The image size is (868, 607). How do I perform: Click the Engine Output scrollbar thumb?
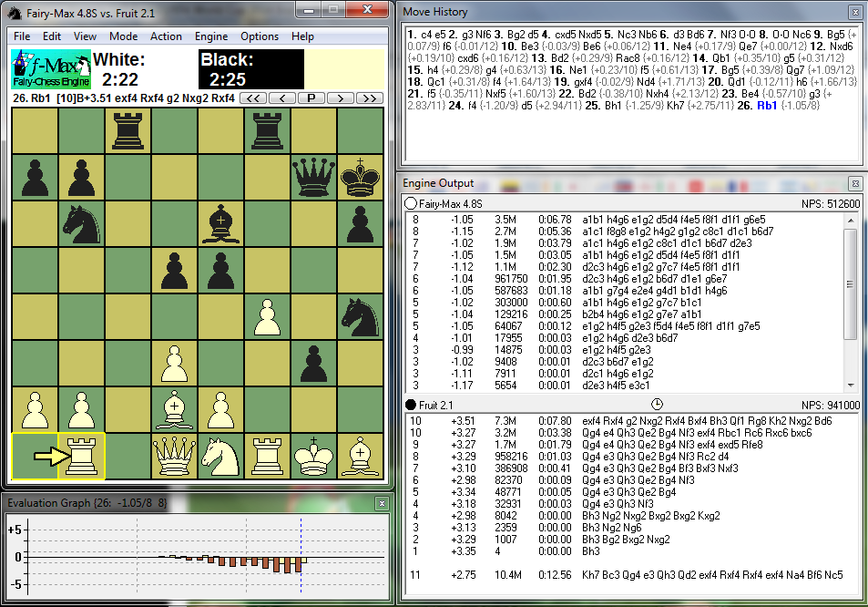pyautogui.click(x=851, y=283)
